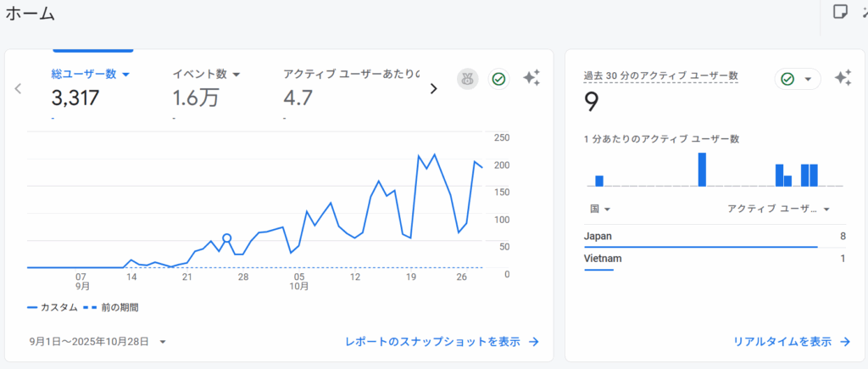Click the medal badge icon in chart card
This screenshot has height=369, width=868.
(x=466, y=79)
